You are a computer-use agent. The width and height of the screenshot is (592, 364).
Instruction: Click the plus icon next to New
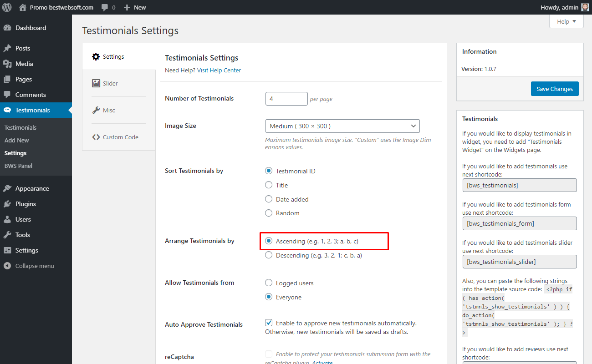127,8
